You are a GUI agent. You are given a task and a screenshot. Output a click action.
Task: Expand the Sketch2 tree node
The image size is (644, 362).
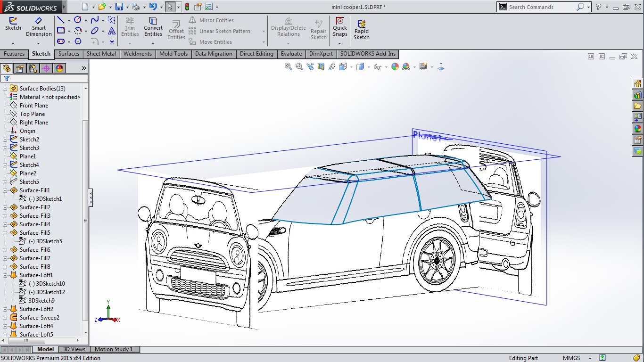tap(5, 140)
